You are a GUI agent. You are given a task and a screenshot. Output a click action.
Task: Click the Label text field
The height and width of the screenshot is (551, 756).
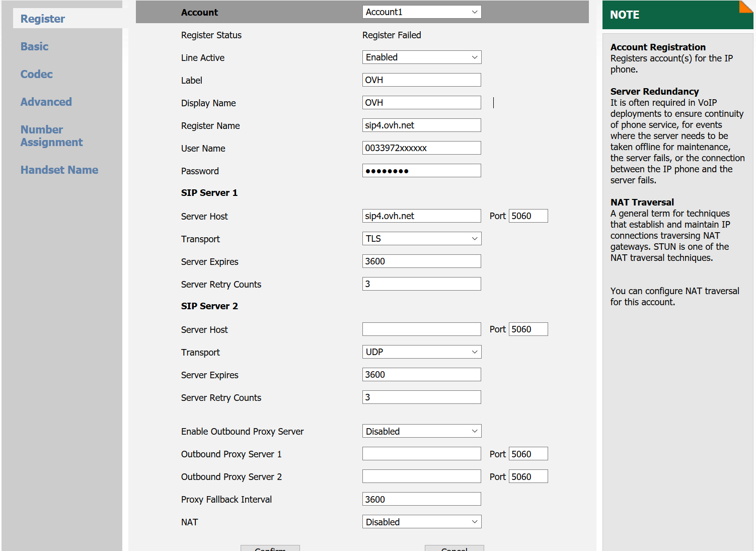coord(421,80)
